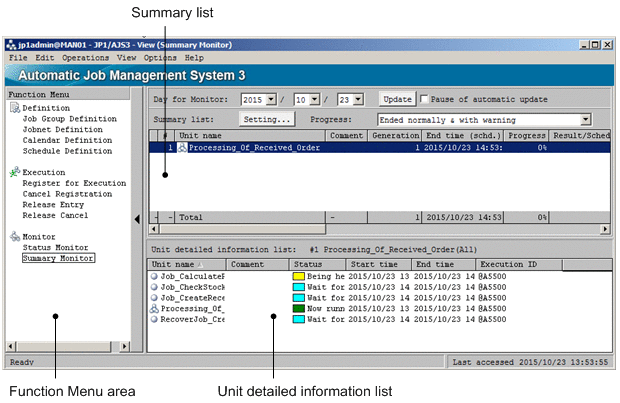The height and width of the screenshot is (403, 620).
Task: Select Status Monitor in the Function Menu
Action: coord(54,247)
